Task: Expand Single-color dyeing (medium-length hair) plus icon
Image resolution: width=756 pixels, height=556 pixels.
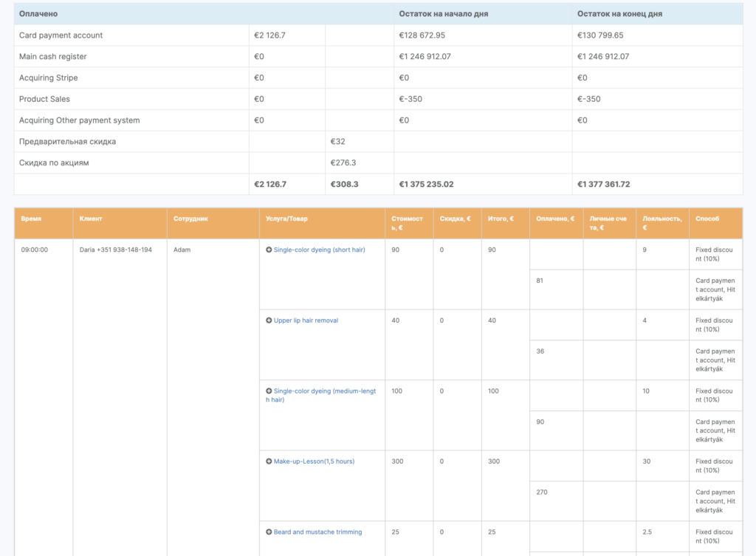Action: 269,391
